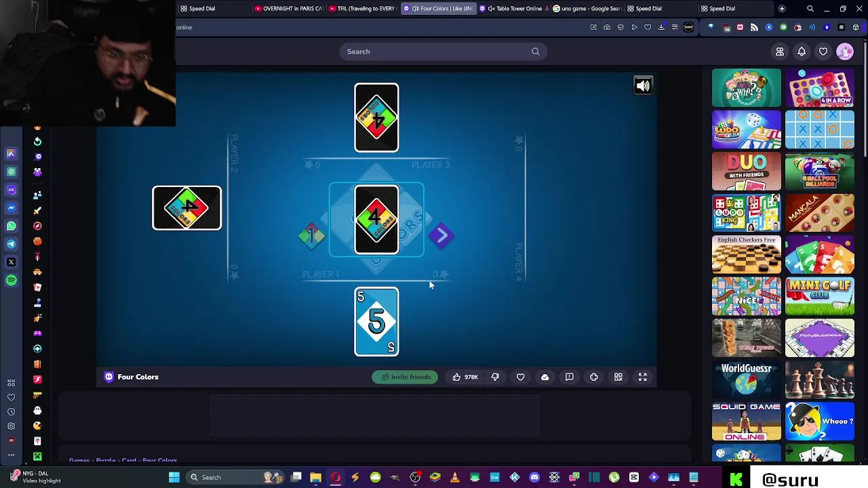Viewport: 868px width, 488px height.
Task: Open Telegram in browser sidebar
Action: (x=11, y=244)
